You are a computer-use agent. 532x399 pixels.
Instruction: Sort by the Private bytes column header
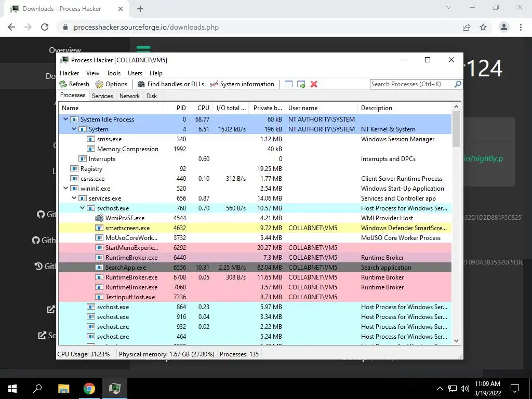(x=267, y=108)
